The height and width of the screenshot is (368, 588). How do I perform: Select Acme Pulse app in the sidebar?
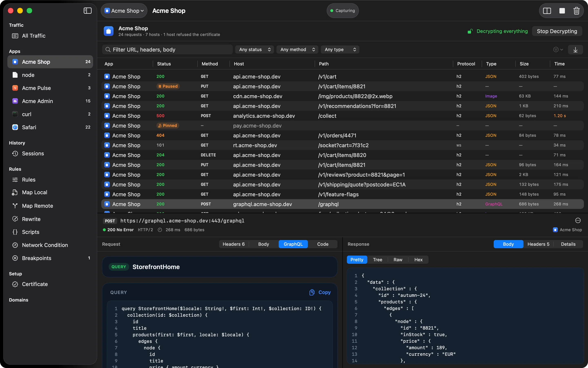(50, 88)
